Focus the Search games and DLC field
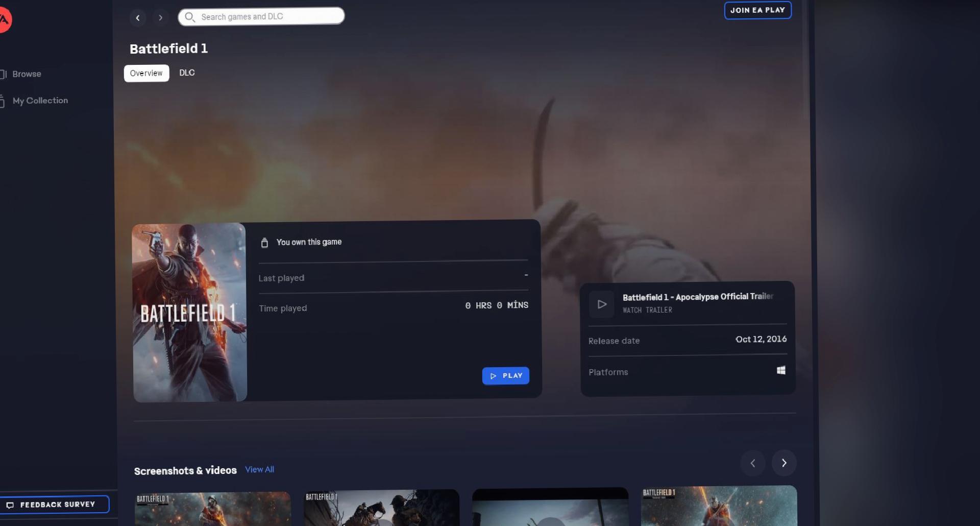 click(261, 16)
